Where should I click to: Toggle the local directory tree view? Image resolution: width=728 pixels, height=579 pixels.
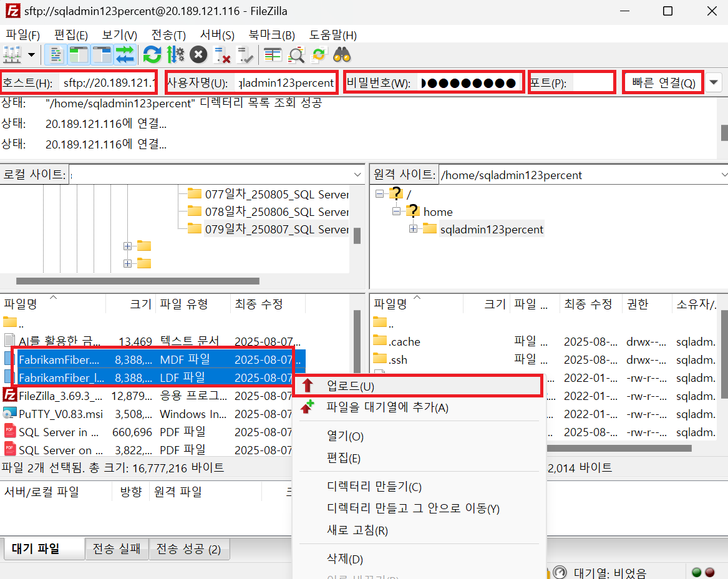79,55
